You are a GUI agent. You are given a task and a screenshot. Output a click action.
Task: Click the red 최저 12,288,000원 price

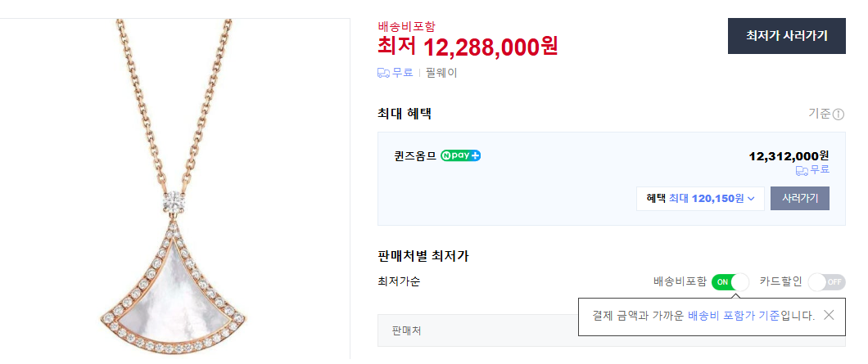tap(468, 45)
